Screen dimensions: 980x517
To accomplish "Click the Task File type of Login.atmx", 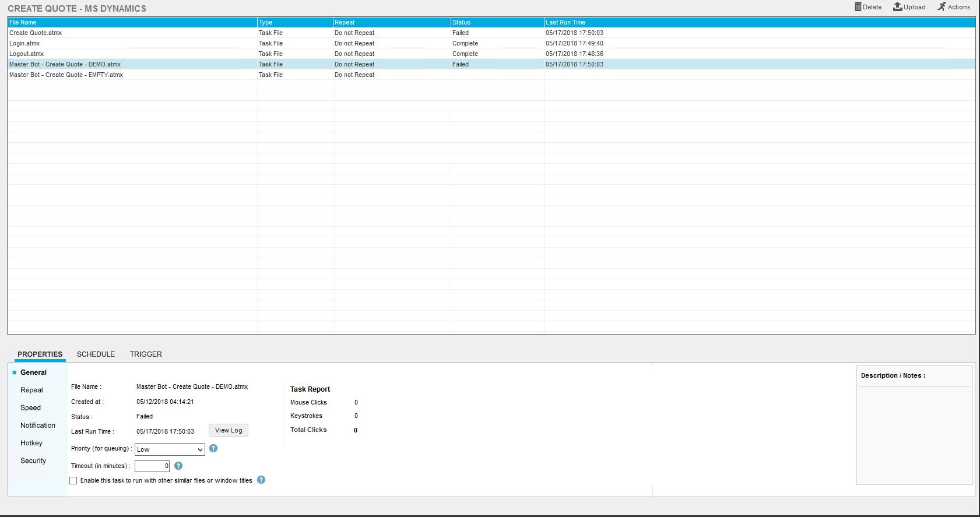I will [271, 43].
